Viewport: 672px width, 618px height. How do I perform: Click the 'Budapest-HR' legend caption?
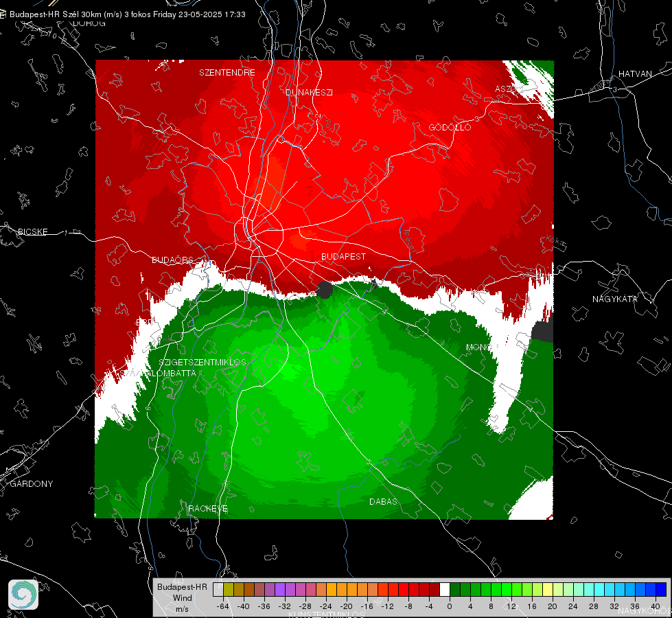click(x=182, y=587)
